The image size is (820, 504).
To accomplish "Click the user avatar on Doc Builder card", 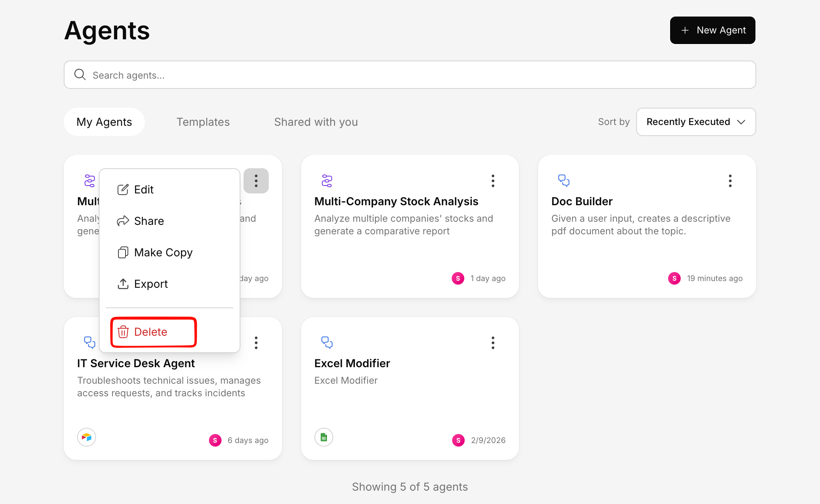I will [x=674, y=278].
